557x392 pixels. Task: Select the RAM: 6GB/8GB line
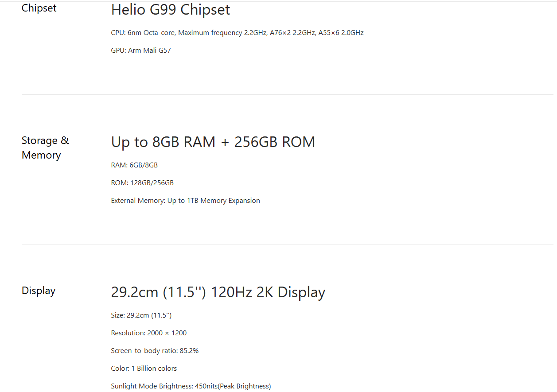[134, 165]
